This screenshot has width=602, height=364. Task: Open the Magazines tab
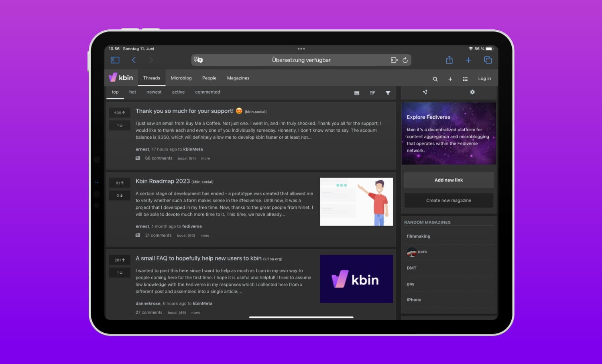click(238, 78)
